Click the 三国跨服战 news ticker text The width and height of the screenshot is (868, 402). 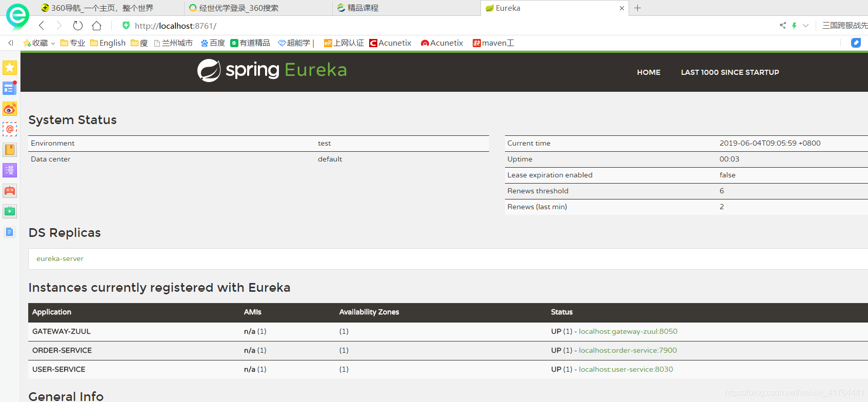pyautogui.click(x=845, y=25)
